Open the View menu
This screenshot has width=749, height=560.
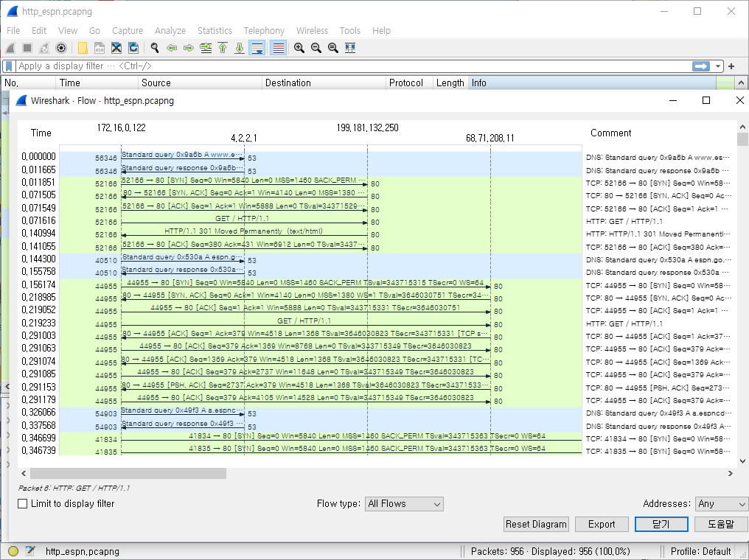click(x=68, y=30)
